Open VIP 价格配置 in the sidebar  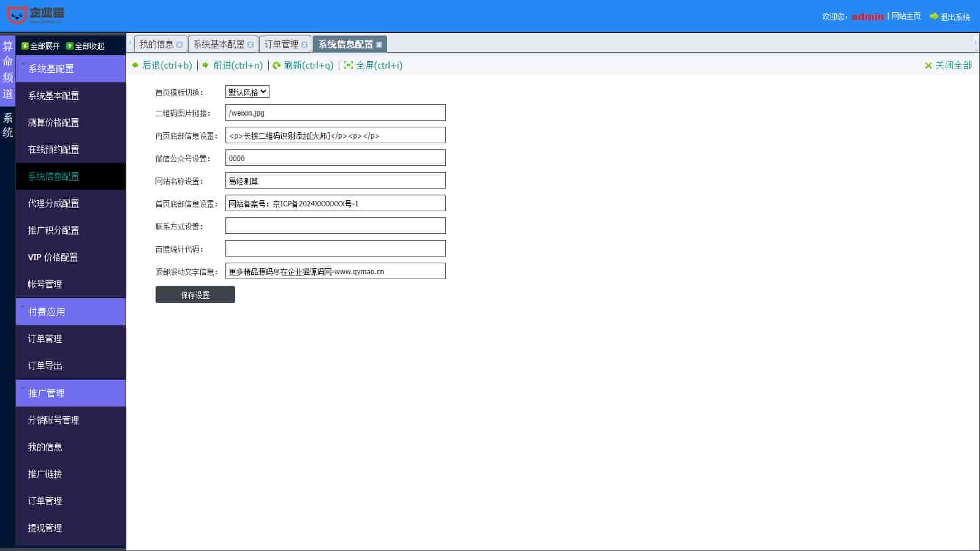(x=71, y=257)
